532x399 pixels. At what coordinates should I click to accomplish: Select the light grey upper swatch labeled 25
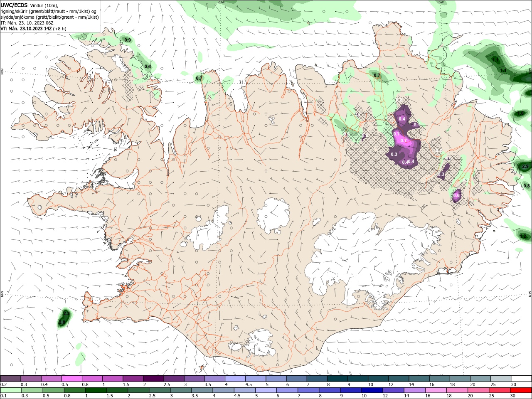click(x=501, y=379)
